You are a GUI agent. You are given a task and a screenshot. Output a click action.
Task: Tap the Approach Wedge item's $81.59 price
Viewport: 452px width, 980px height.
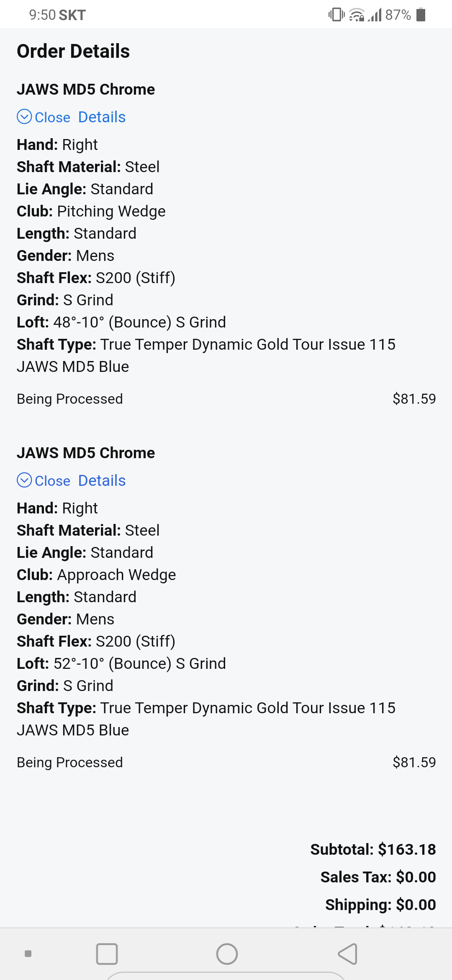[x=414, y=762]
